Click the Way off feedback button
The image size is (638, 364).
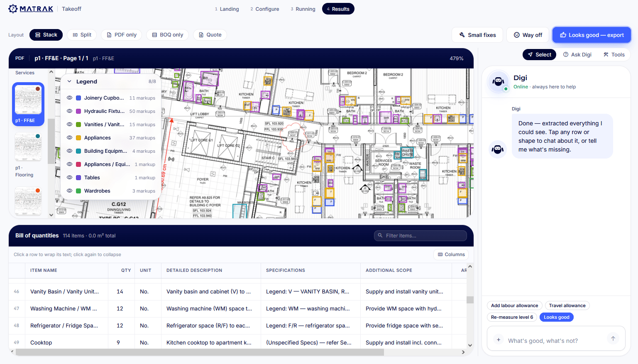[x=528, y=35]
